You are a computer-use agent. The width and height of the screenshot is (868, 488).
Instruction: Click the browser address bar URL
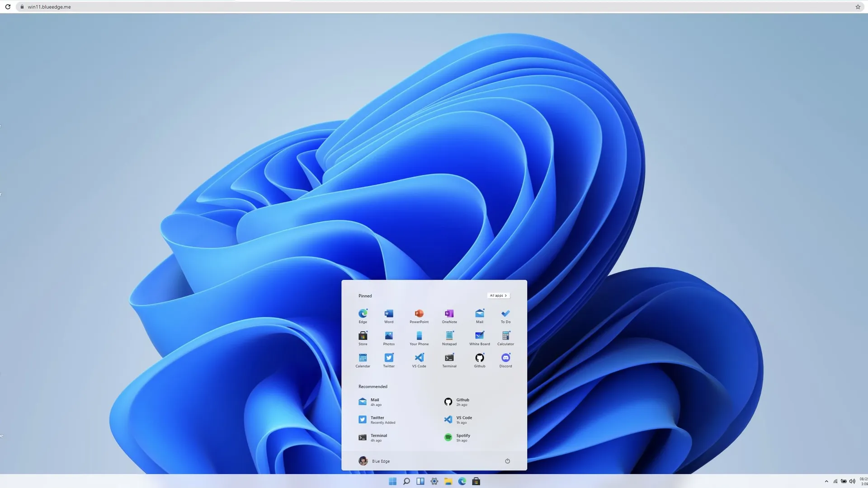pos(49,7)
